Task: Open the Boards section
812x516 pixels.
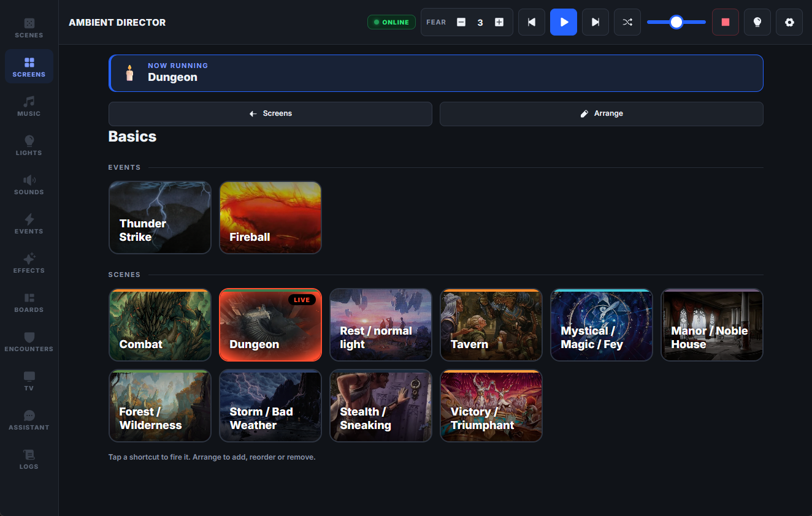Action: click(x=29, y=302)
